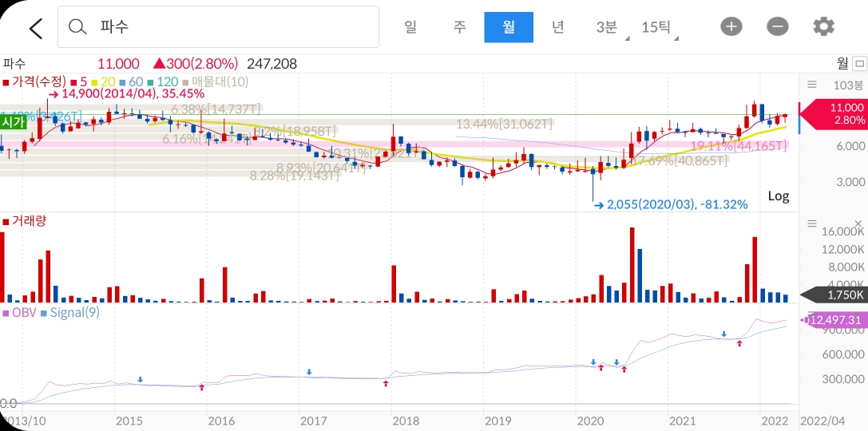Open volume panel hamburger menu
This screenshot has width=868, height=431.
tap(811, 223)
